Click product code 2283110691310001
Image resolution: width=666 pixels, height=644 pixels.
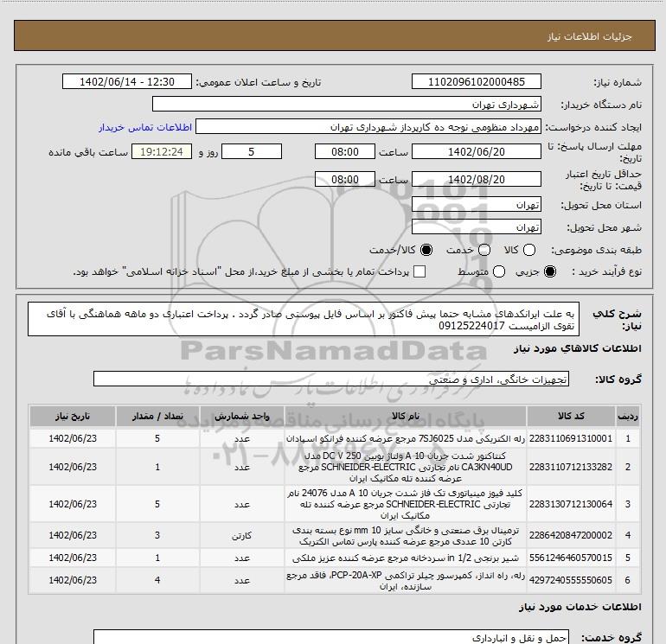(x=571, y=438)
